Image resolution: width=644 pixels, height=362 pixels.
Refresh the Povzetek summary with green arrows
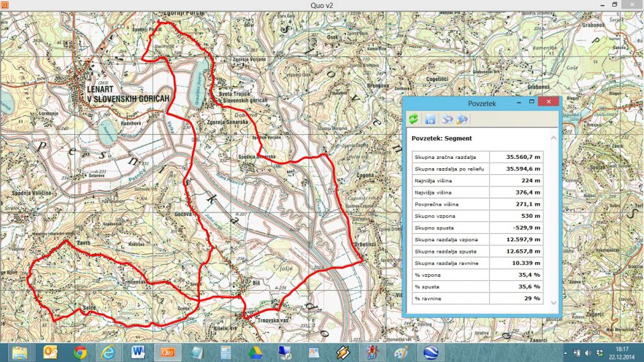click(413, 119)
